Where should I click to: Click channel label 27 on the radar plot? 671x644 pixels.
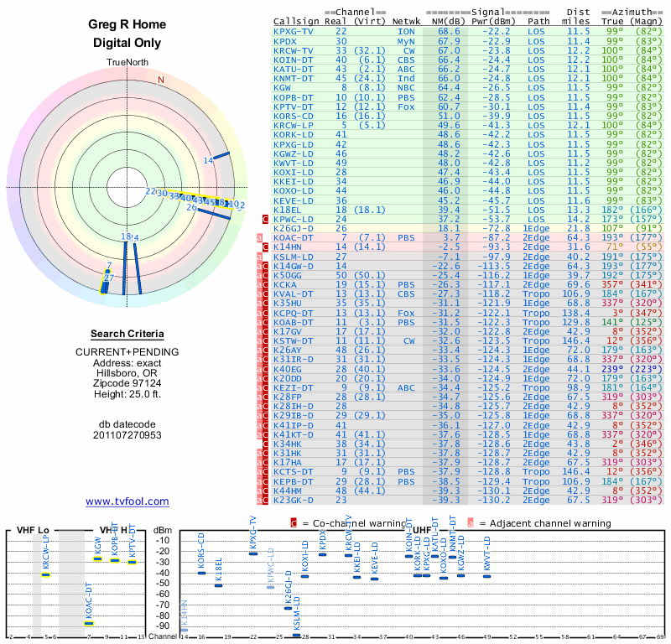[x=109, y=278]
